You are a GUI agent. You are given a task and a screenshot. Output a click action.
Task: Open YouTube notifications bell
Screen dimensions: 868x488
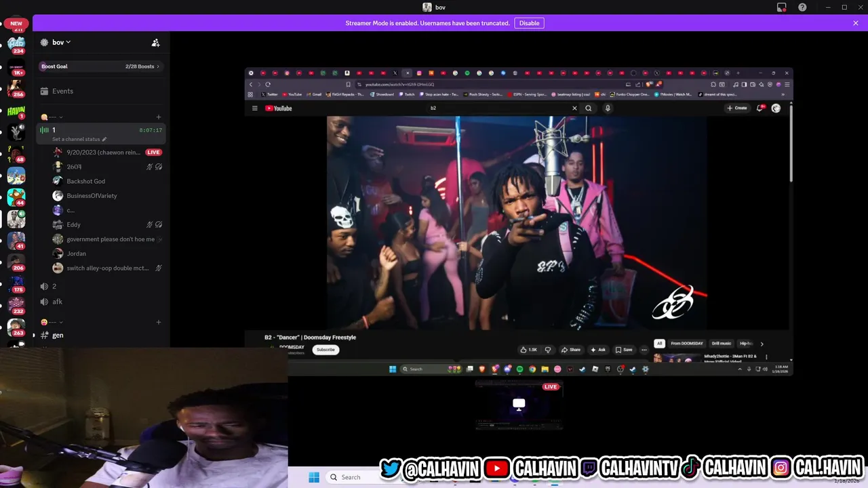pos(760,108)
